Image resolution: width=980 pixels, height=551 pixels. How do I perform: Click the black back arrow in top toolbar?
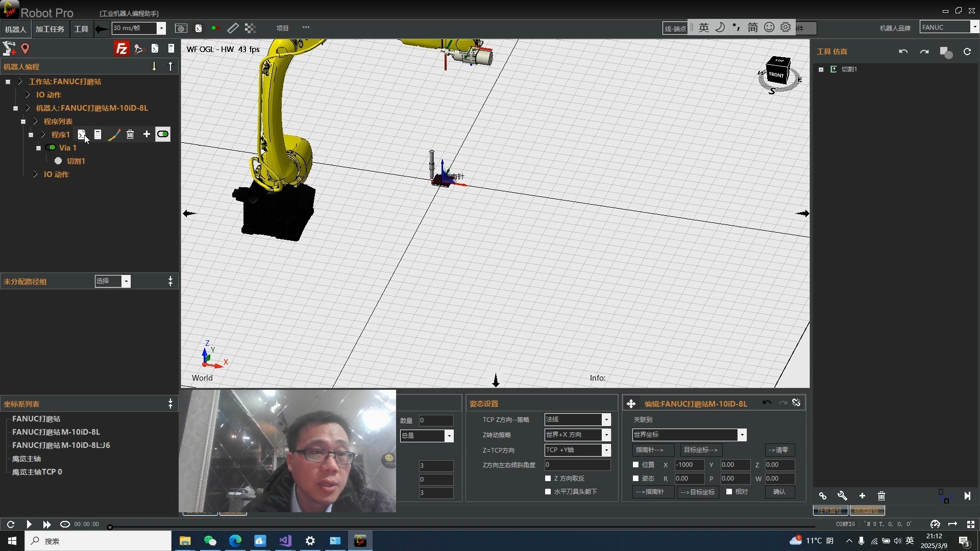[x=102, y=29]
